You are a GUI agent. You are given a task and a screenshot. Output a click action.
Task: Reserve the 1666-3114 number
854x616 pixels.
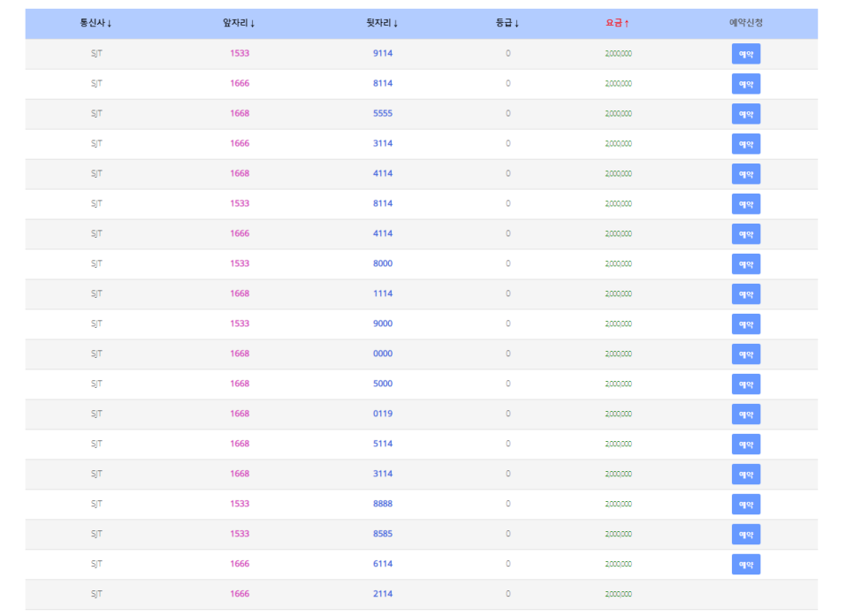(x=745, y=144)
